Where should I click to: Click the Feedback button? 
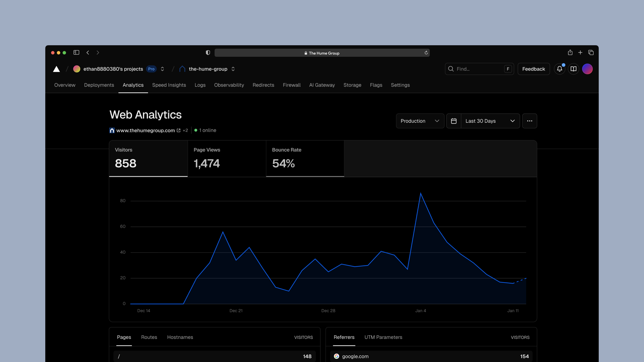click(x=533, y=69)
